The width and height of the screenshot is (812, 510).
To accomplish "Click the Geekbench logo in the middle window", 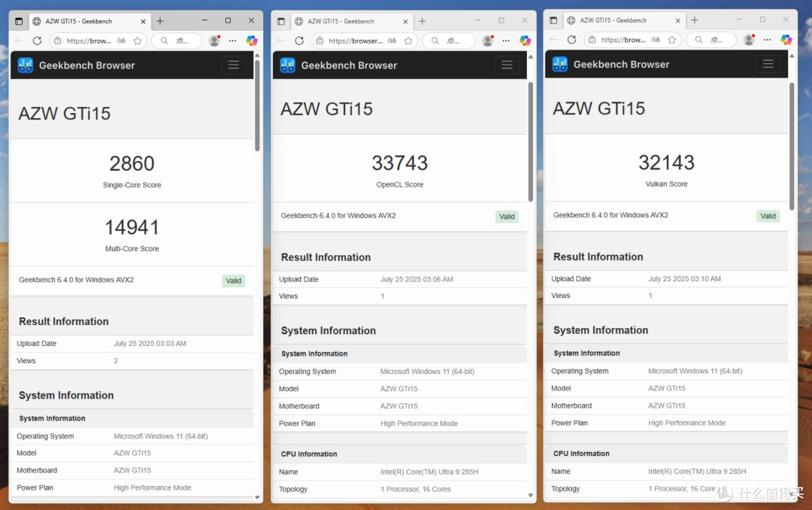I will (x=287, y=65).
